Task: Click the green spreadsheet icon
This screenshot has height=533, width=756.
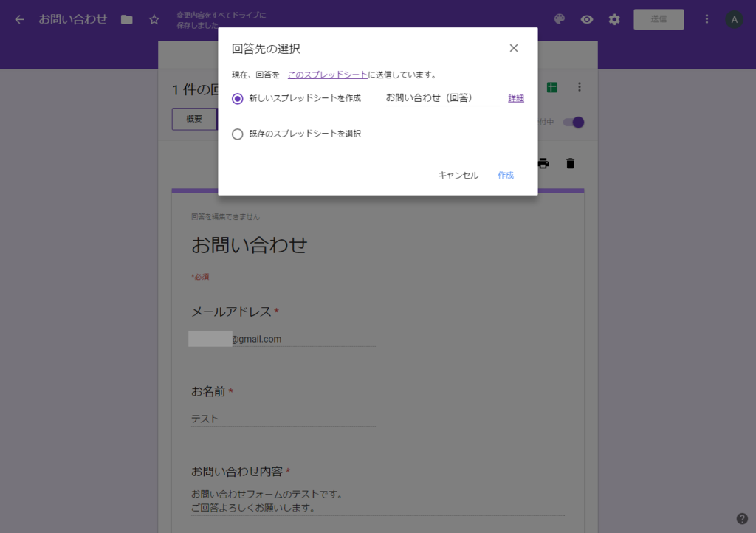Action: tap(552, 87)
